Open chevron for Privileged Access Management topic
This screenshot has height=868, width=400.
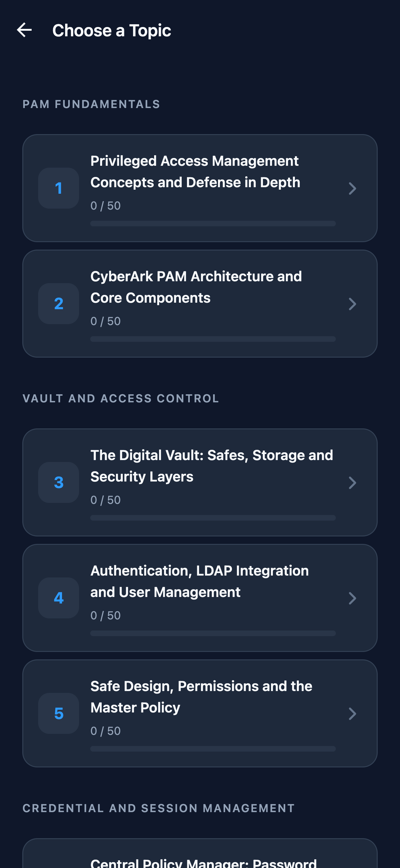[x=352, y=188]
